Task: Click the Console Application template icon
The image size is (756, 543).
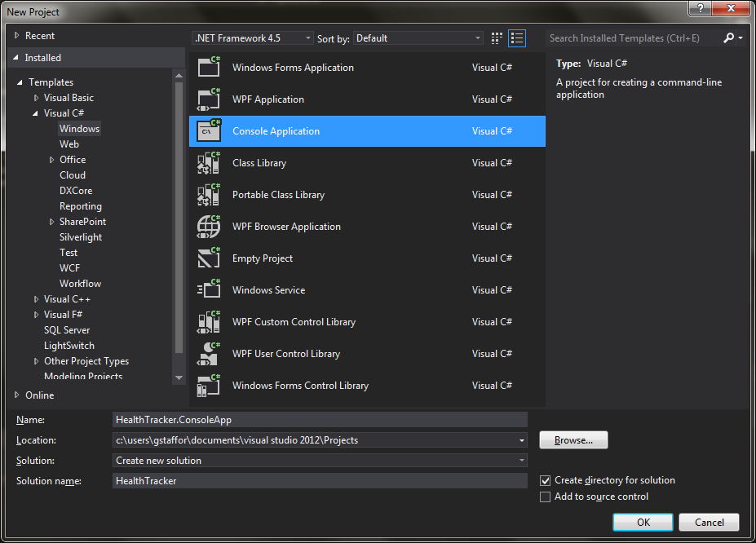Action: [209, 130]
